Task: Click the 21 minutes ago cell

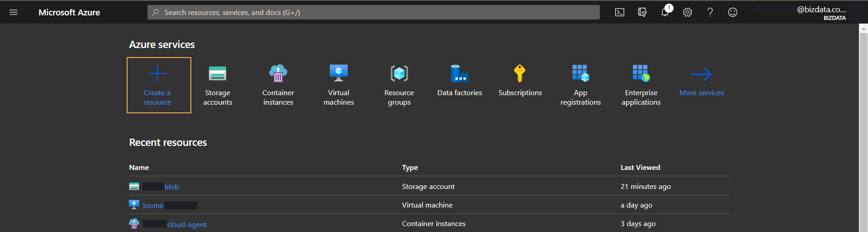Action: click(645, 186)
